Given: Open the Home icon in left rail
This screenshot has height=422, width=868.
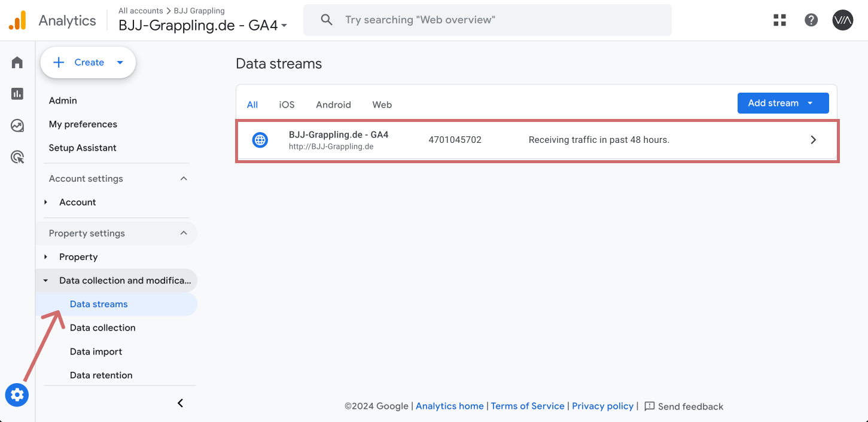Looking at the screenshot, I should (17, 62).
